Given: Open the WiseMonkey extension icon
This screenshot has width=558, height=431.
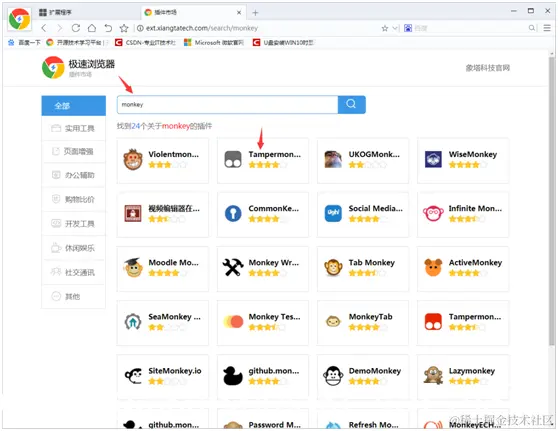Looking at the screenshot, I should 433,159.
